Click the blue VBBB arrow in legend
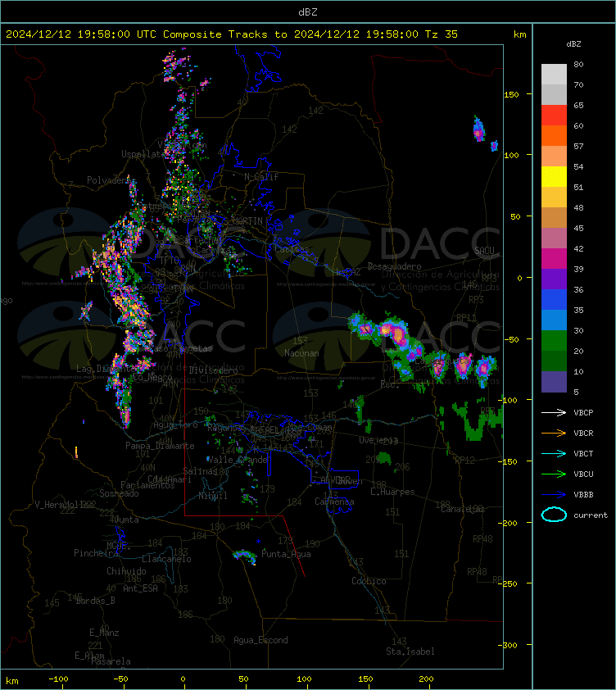 tap(554, 495)
